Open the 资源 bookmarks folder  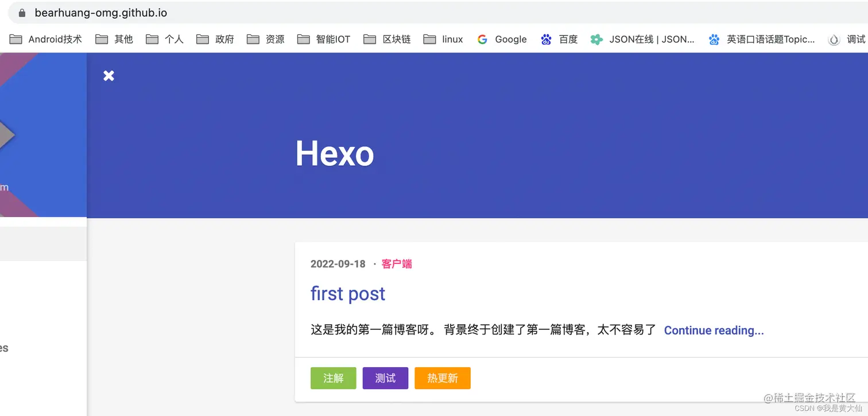265,39
